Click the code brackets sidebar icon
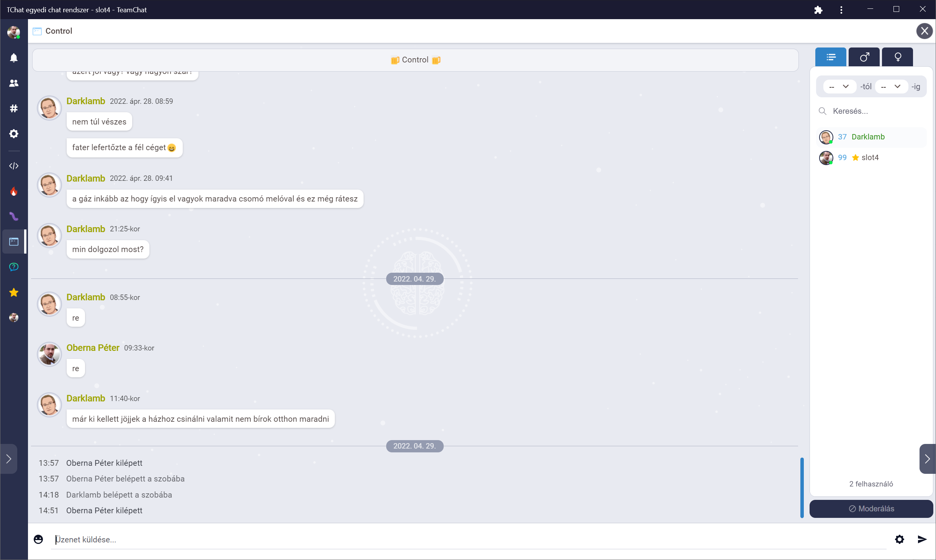Image resolution: width=936 pixels, height=560 pixels. (14, 166)
